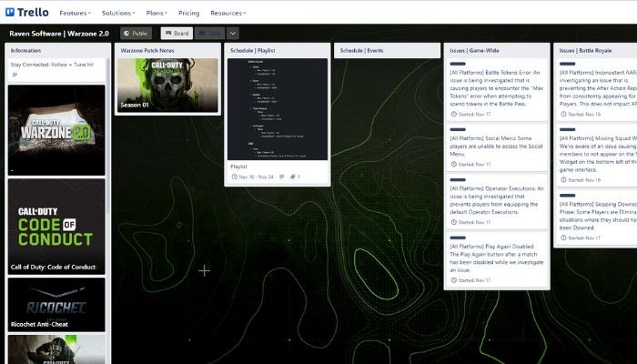Expand the views dropdown chevron
The height and width of the screenshot is (364, 637).
[x=233, y=34]
